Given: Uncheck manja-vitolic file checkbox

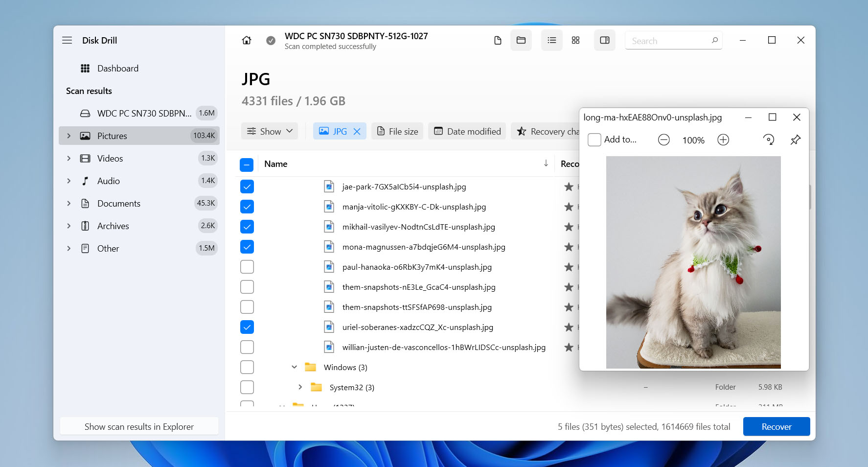Looking at the screenshot, I should coord(247,207).
